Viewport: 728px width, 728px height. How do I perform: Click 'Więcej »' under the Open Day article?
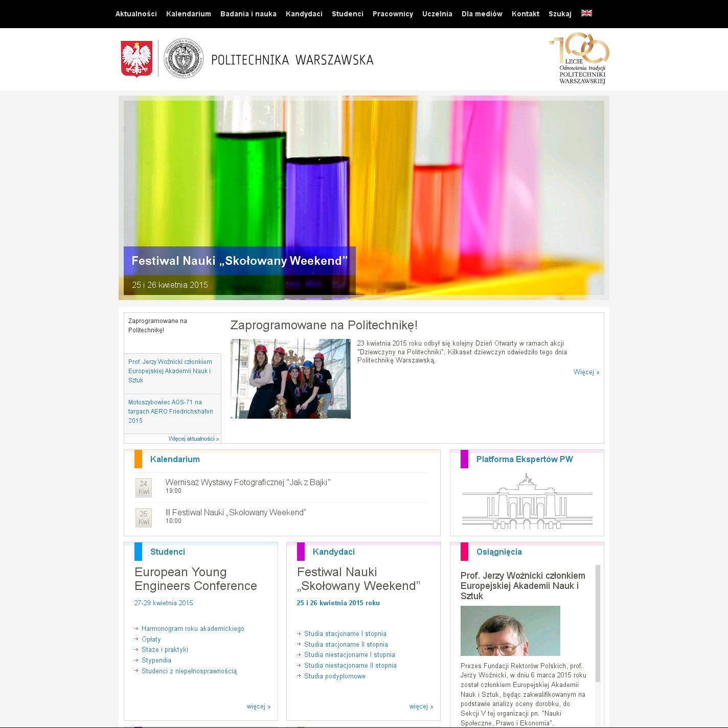click(x=586, y=372)
